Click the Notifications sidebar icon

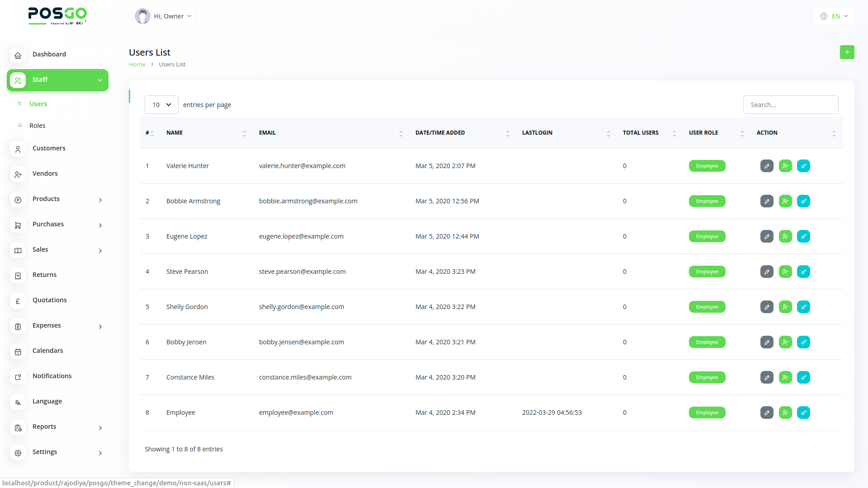click(x=18, y=377)
